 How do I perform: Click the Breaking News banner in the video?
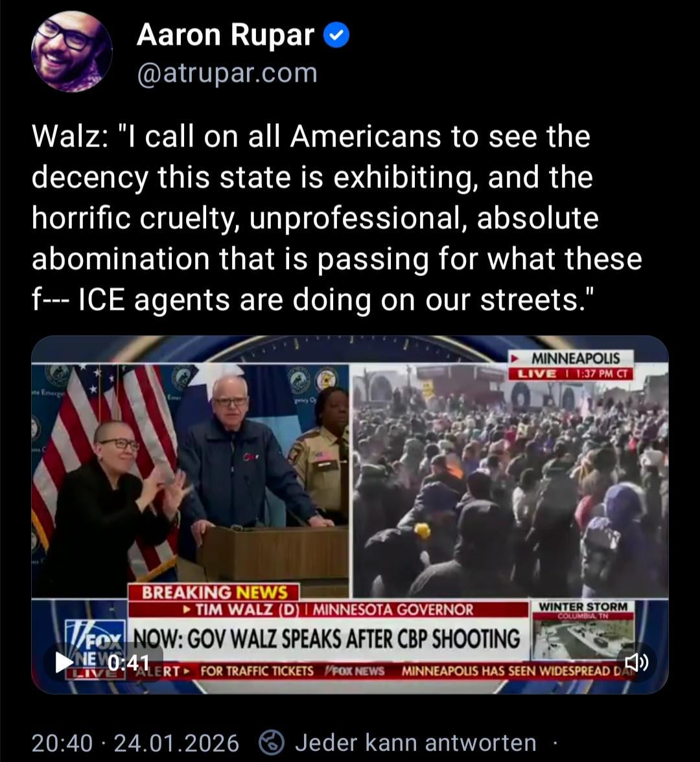coord(214,592)
